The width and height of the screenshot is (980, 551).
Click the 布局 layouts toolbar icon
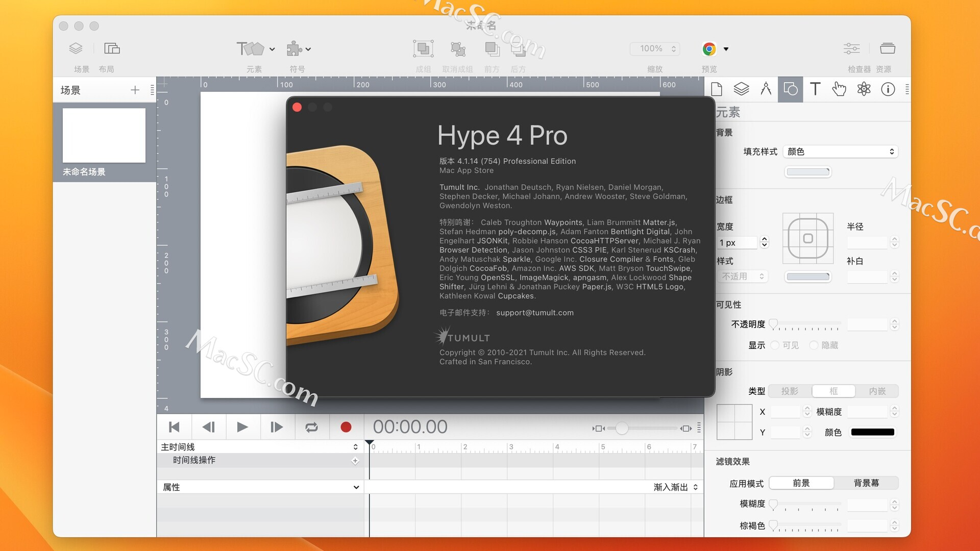111,48
